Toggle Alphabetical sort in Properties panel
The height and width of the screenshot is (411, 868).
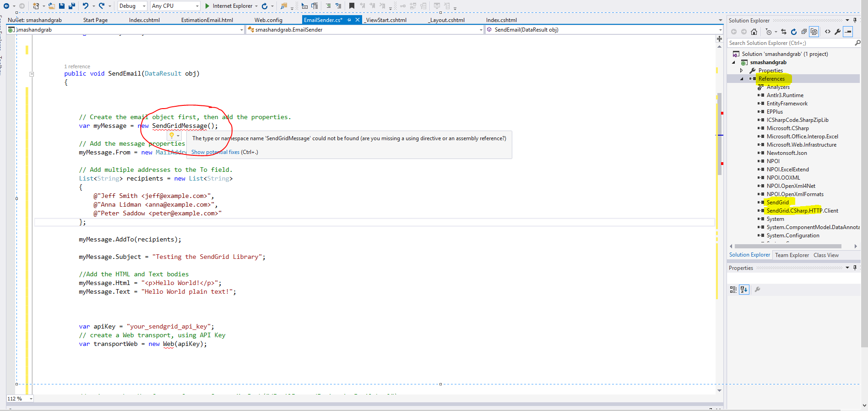[x=744, y=290]
